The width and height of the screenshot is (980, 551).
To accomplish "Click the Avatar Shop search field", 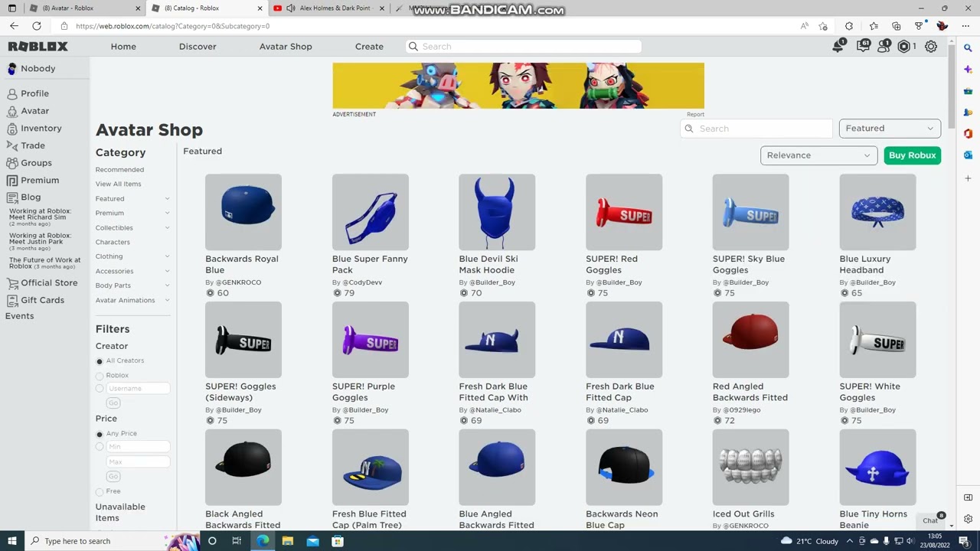I will [756, 129].
